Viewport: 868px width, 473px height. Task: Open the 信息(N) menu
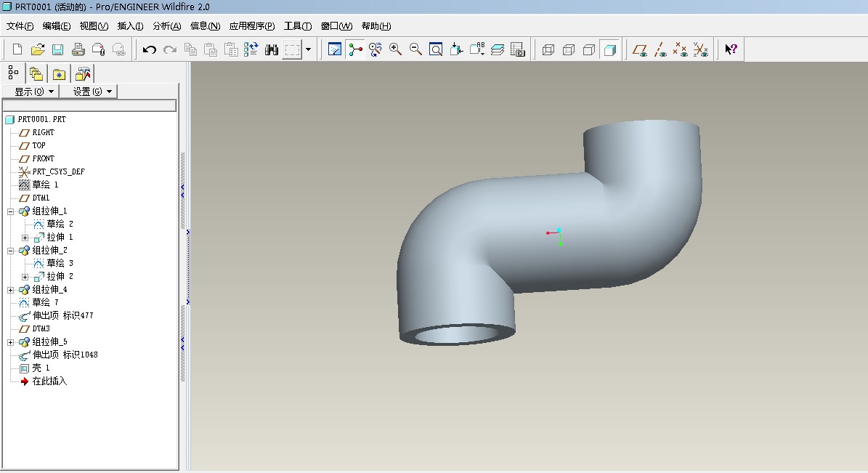[x=205, y=26]
